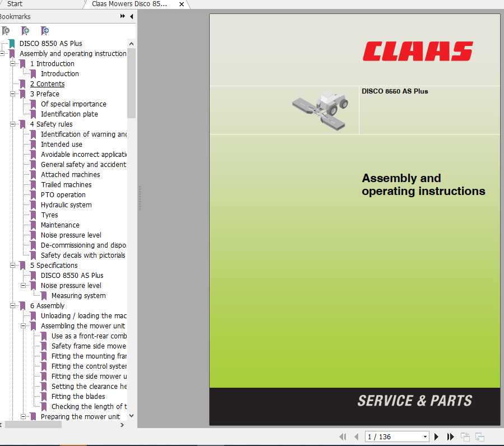The height and width of the screenshot is (446, 504).
Task: Click the previous page arrow
Action: (357, 436)
